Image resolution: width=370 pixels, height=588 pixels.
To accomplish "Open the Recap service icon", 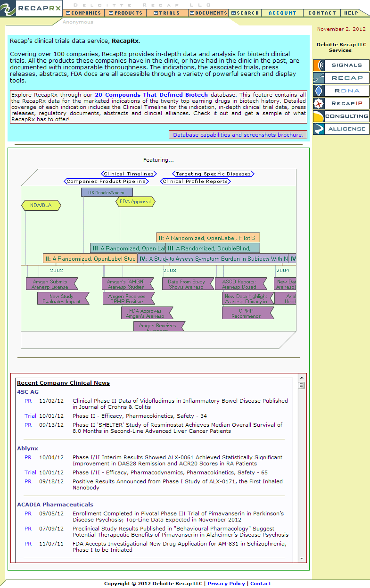I will point(341,78).
